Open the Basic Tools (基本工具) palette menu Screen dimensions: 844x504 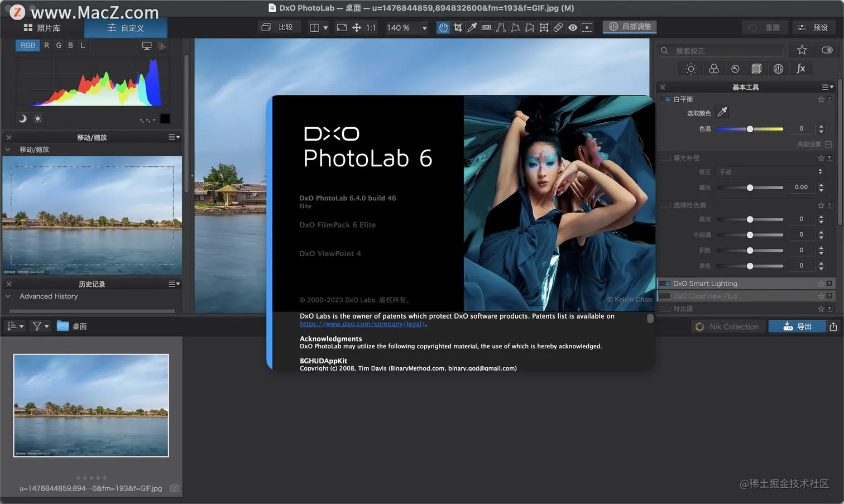pyautogui.click(x=828, y=87)
